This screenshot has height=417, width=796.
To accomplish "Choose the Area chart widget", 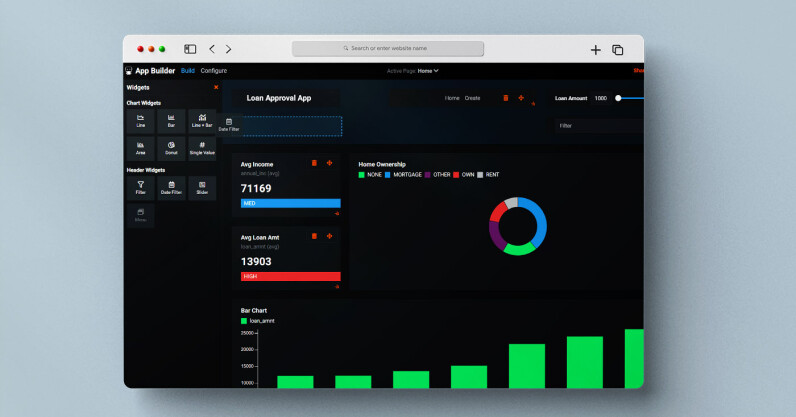I will pyautogui.click(x=141, y=148).
